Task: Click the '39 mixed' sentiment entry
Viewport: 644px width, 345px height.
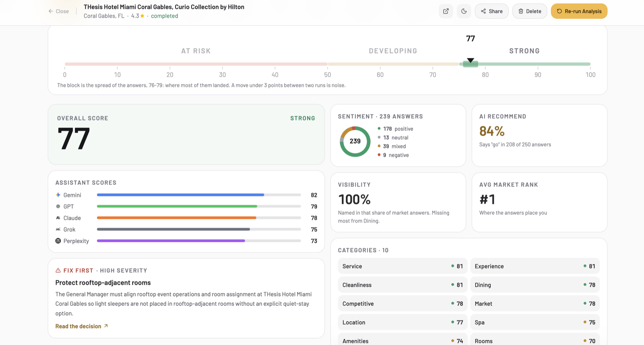Action: tap(392, 146)
